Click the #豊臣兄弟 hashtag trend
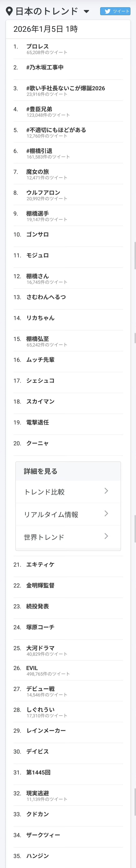136x868 pixels. pyautogui.click(x=39, y=109)
